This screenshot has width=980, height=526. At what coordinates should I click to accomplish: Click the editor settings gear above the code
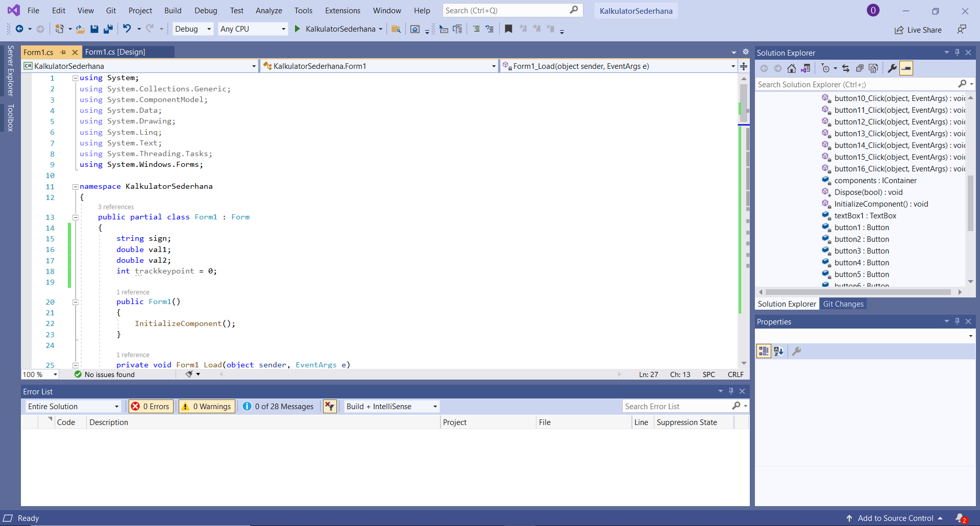(745, 52)
